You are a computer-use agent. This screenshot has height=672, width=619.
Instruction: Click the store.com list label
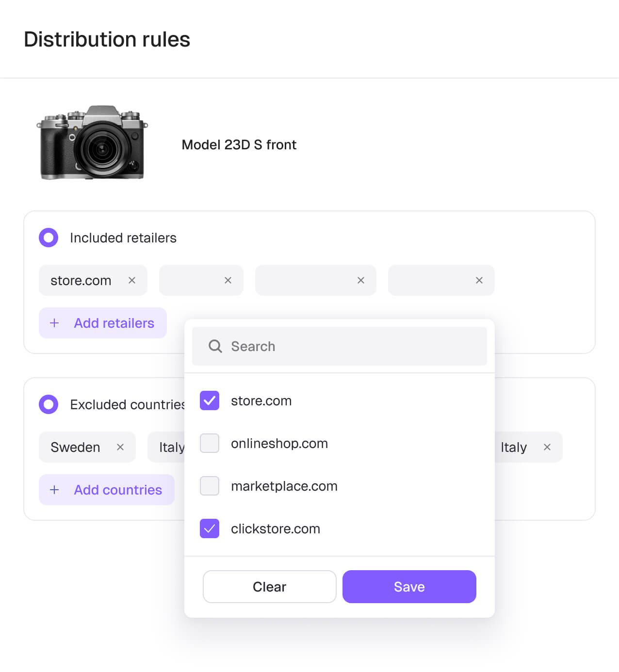[261, 401]
